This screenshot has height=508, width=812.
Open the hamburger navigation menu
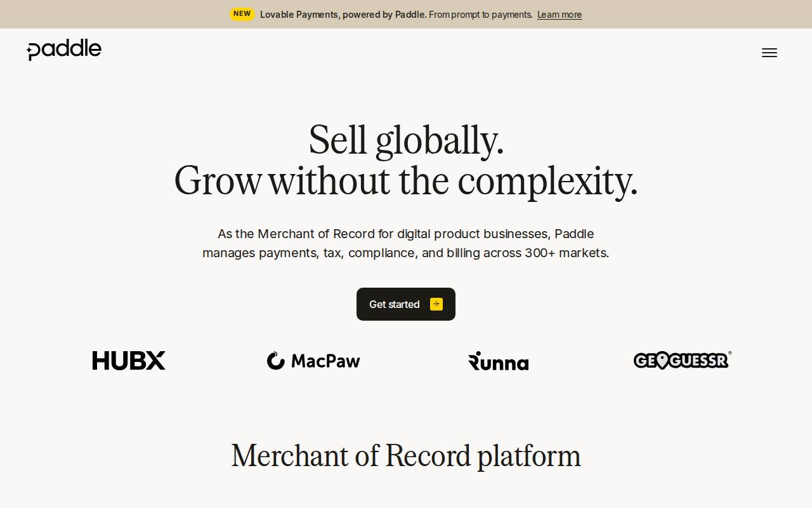[x=769, y=53]
